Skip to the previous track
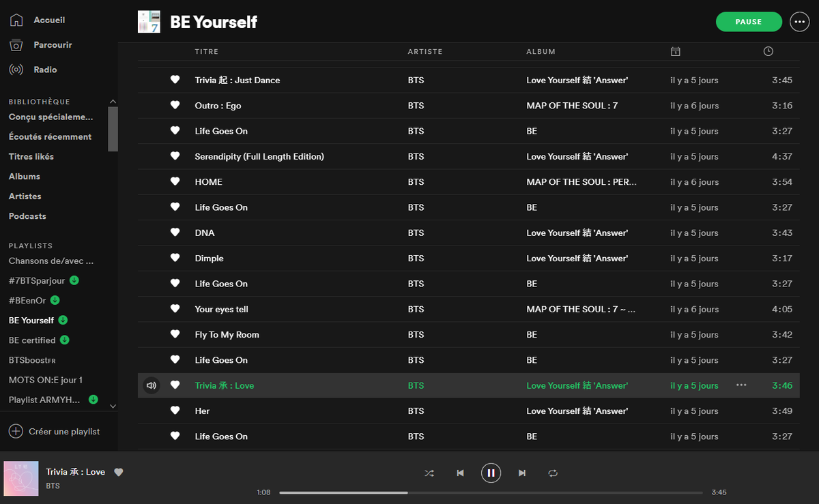This screenshot has height=504, width=819. tap(460, 473)
